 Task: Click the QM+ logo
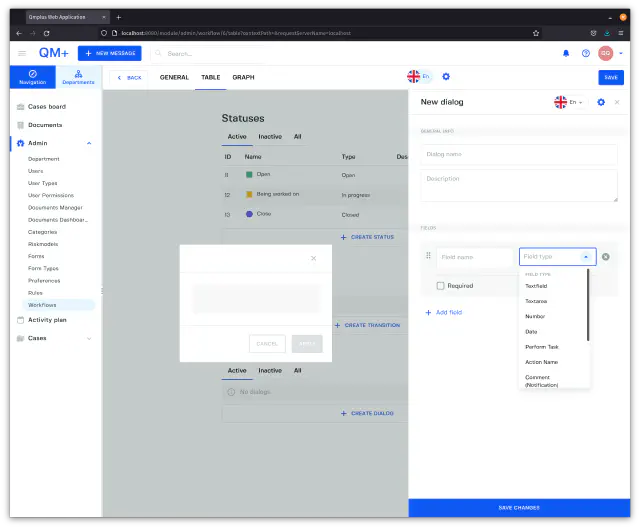click(53, 53)
